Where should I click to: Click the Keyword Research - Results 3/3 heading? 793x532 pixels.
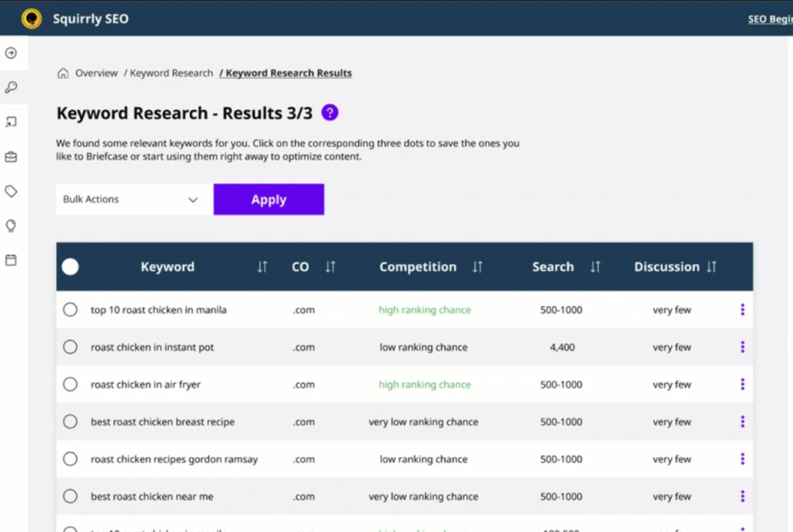[184, 113]
